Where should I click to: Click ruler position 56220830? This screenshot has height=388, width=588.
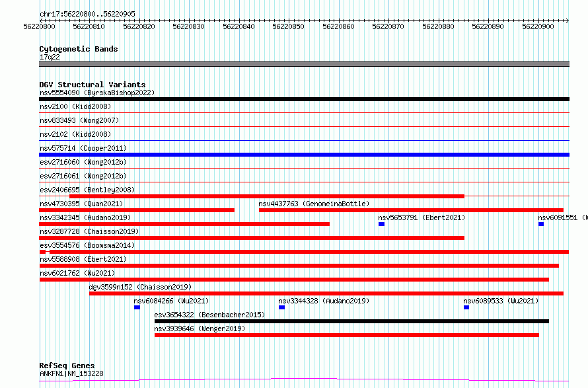click(x=189, y=26)
